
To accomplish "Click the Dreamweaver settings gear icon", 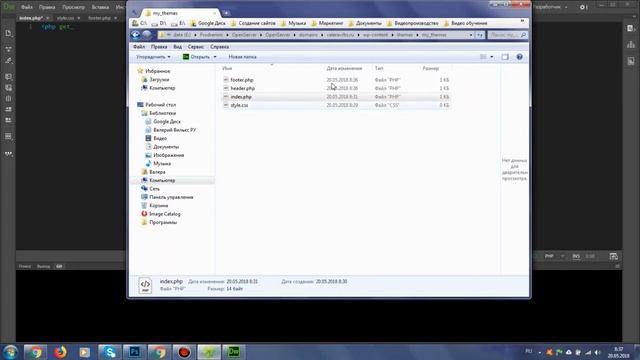I will [582, 7].
